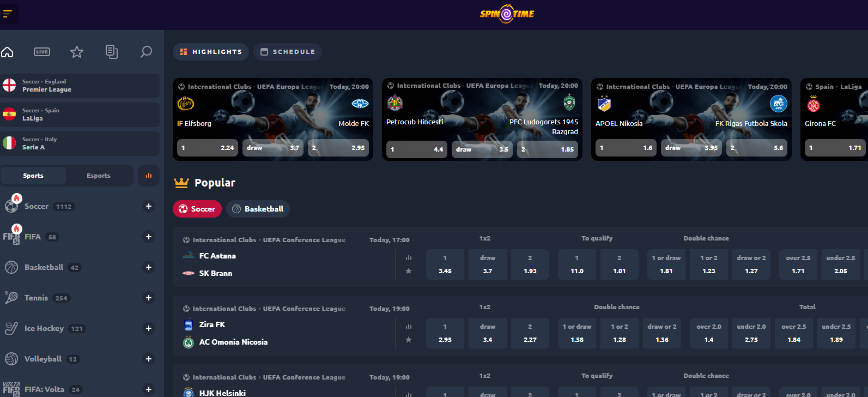Expand the Basketball category plus button
This screenshot has height=397, width=868.
coord(149,267)
